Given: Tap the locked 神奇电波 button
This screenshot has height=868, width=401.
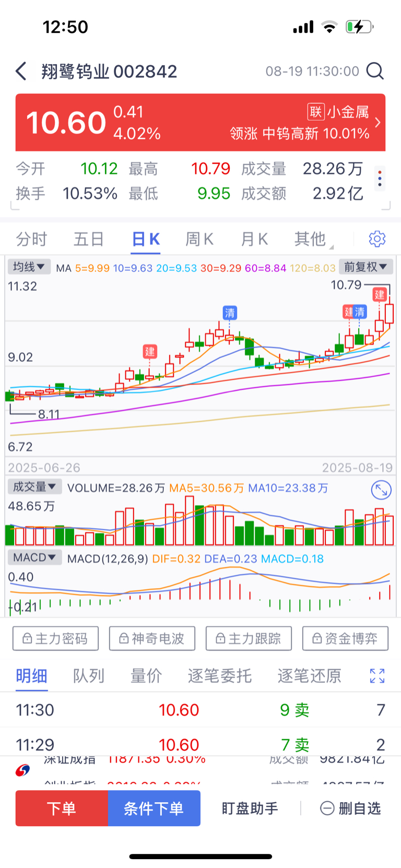Looking at the screenshot, I should pyautogui.click(x=152, y=638).
